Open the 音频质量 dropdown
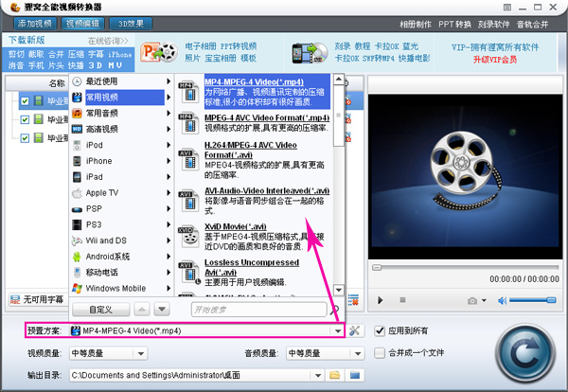568x392 pixels. pos(358,353)
